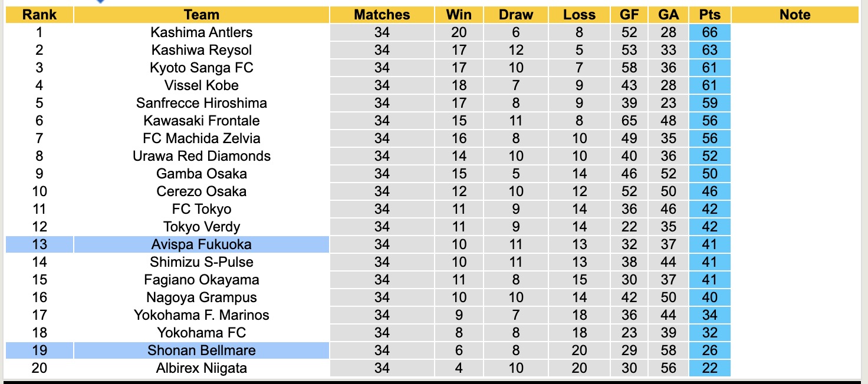Open the Kashima Antlers team name
This screenshot has width=868, height=384.
tap(201, 32)
